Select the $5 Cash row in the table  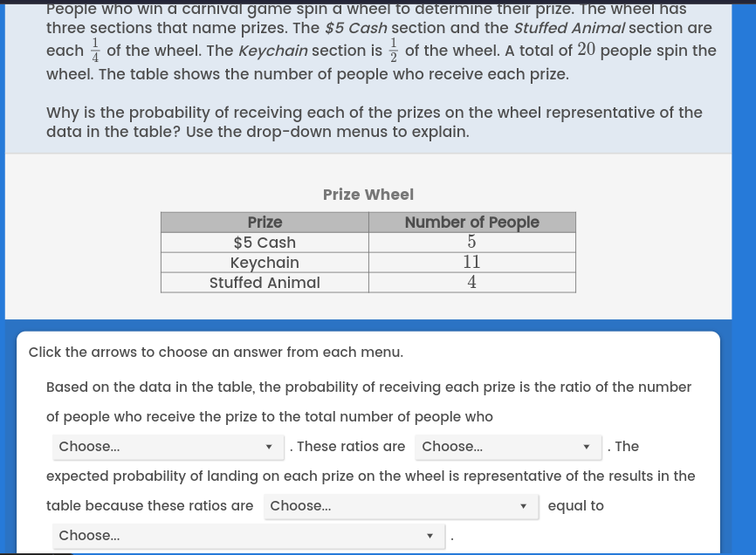pyautogui.click(x=265, y=242)
